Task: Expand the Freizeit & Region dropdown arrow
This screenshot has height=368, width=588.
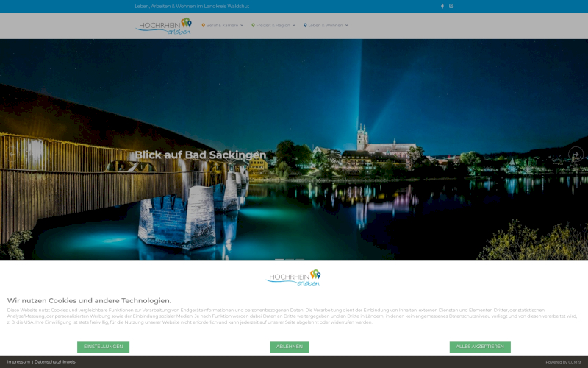Action: [294, 25]
